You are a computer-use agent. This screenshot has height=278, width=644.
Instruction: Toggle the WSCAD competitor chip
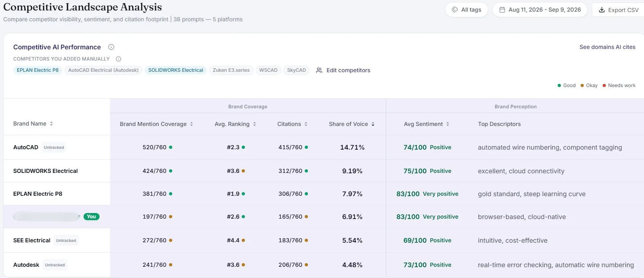tap(268, 70)
